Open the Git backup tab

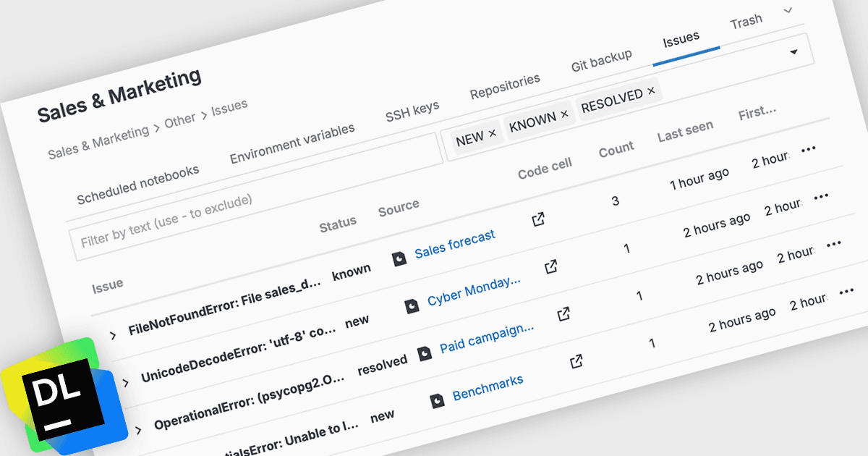click(x=601, y=60)
